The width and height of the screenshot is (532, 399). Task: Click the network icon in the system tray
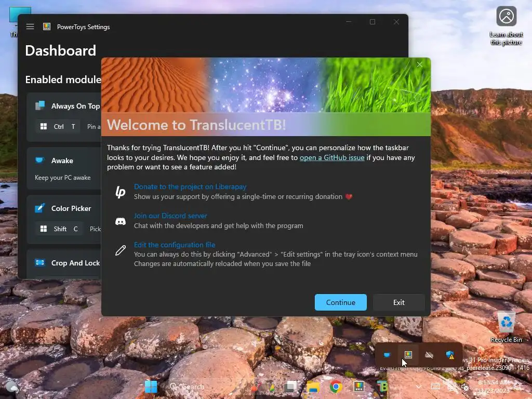(x=452, y=387)
